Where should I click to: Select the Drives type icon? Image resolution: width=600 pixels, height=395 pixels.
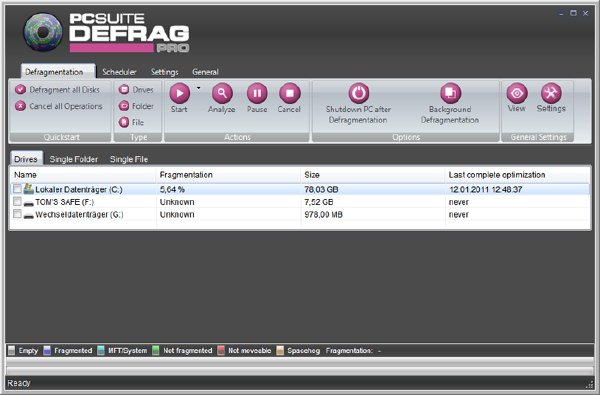[x=124, y=90]
